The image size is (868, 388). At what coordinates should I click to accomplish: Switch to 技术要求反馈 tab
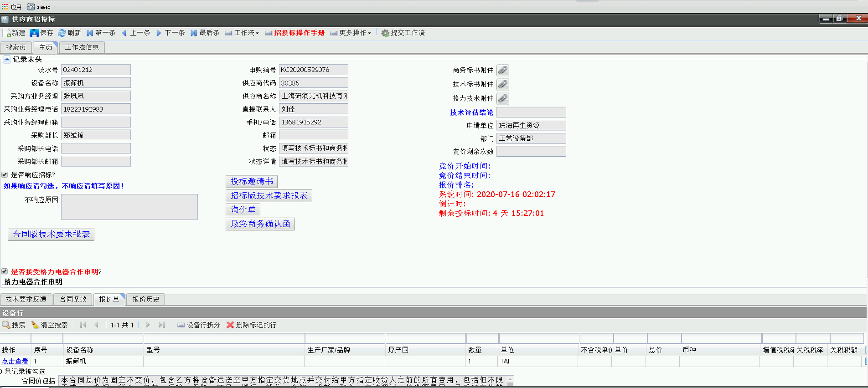pyautogui.click(x=26, y=299)
